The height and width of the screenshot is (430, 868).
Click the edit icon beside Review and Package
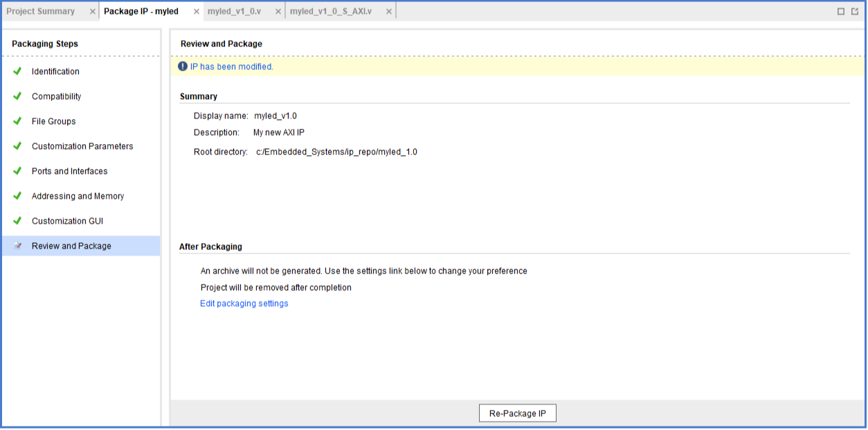(18, 246)
